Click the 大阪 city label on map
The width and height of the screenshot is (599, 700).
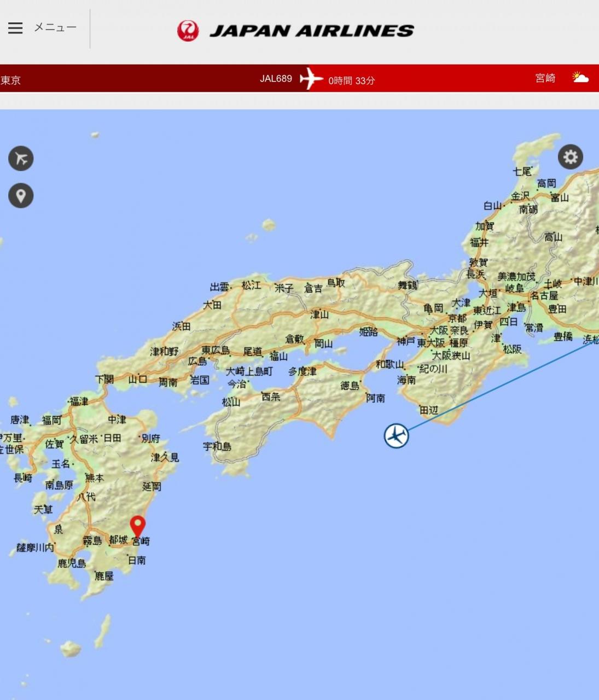pos(439,330)
